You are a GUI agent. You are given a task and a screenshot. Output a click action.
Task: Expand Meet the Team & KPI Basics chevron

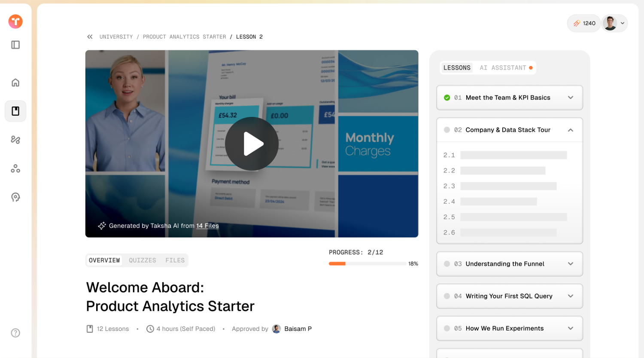[571, 98]
